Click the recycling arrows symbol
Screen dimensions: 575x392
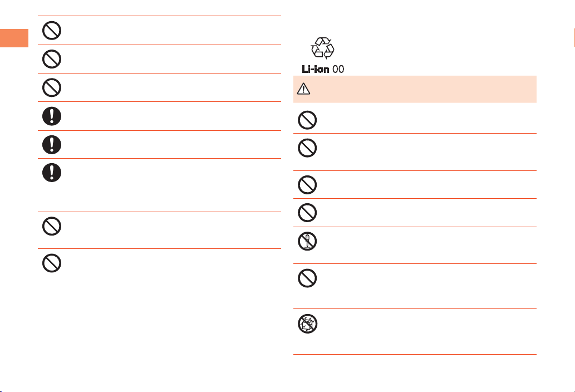click(x=323, y=48)
